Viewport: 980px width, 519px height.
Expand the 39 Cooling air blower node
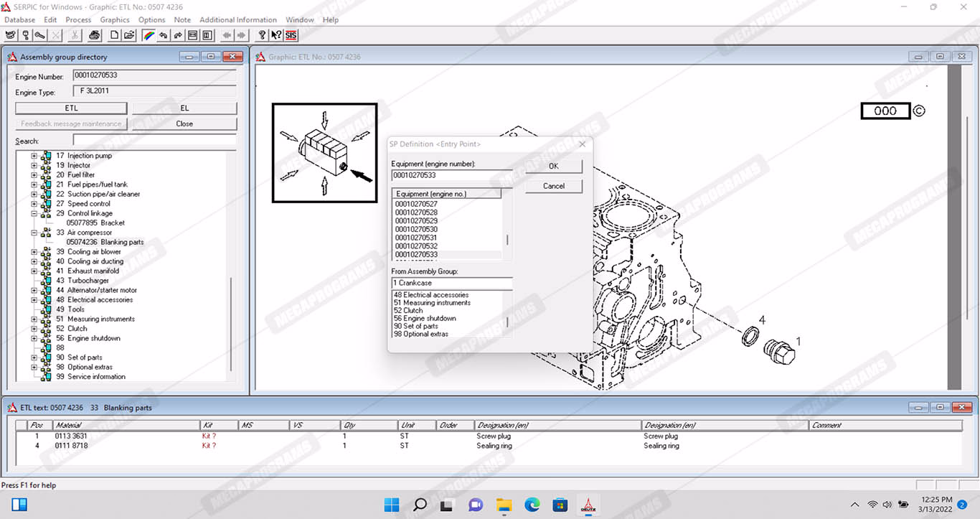[x=34, y=252]
